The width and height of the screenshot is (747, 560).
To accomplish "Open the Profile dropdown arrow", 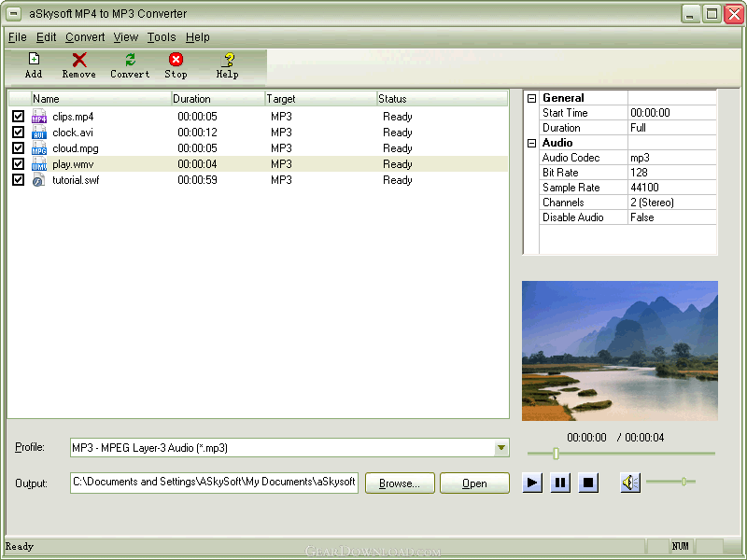I will click(501, 448).
